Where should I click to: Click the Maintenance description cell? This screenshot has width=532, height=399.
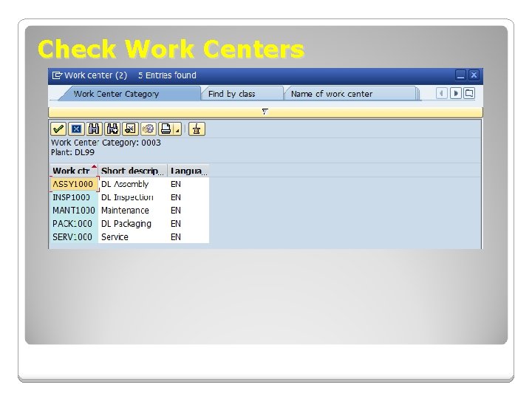(133, 211)
